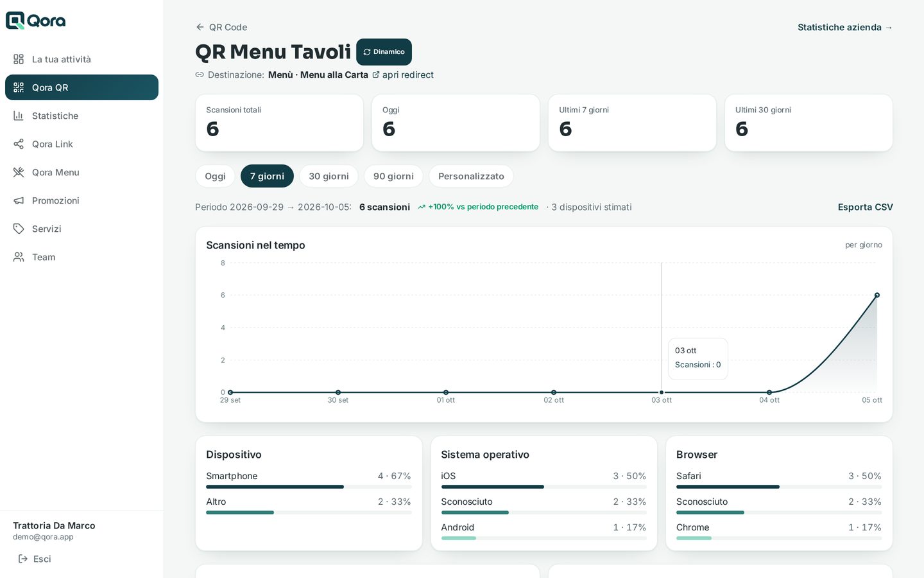Export data with Esporta CSV
The width and height of the screenshot is (924, 578).
coord(865,207)
